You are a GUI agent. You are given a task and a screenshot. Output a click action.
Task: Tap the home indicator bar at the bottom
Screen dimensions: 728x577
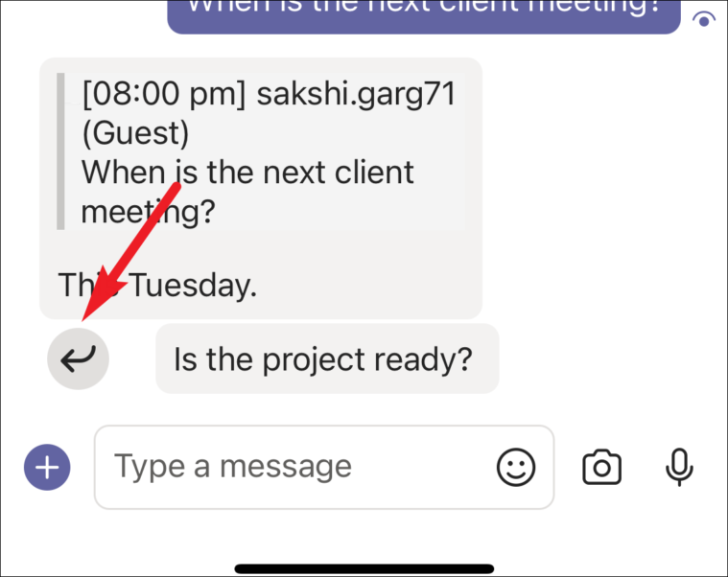click(364, 568)
